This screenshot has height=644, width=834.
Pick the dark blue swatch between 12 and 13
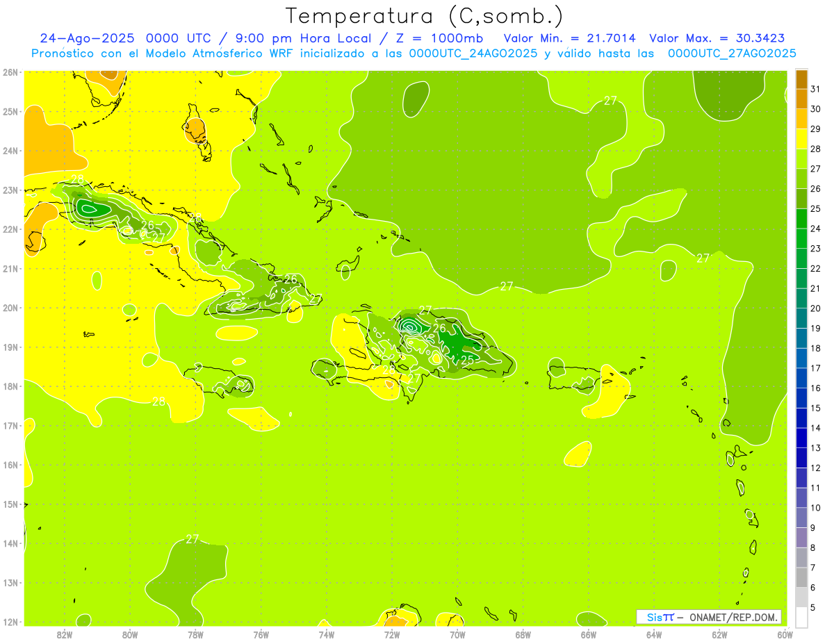801,459
